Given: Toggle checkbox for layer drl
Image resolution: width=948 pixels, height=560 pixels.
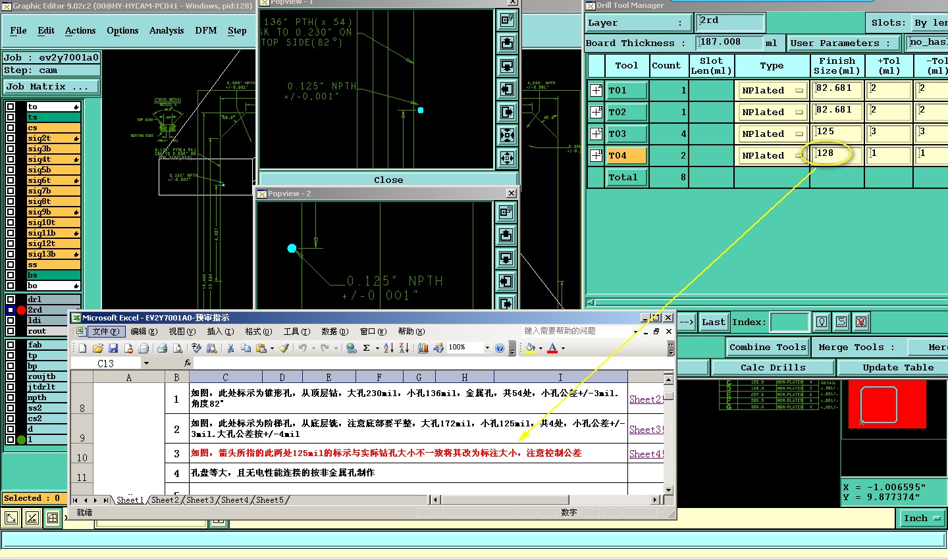Looking at the screenshot, I should coord(11,299).
